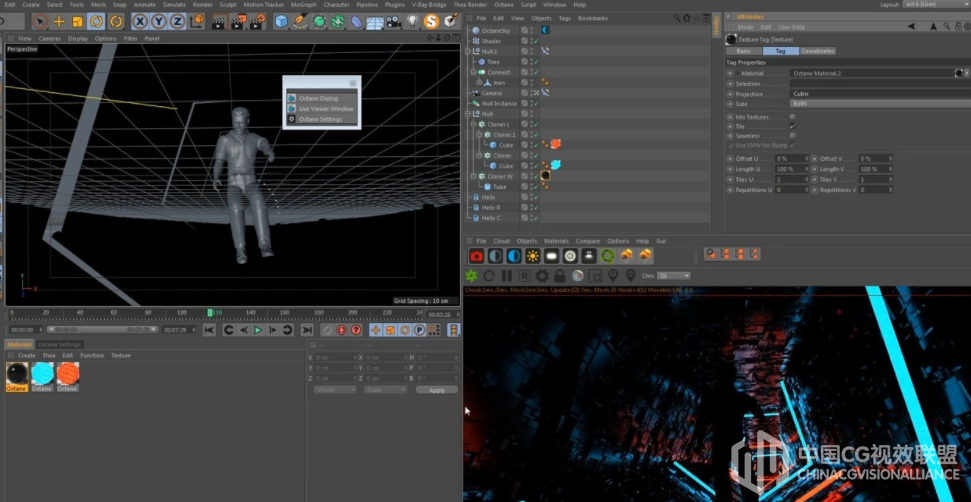
Task: Open Live Viewer settings gear
Action: (542, 275)
